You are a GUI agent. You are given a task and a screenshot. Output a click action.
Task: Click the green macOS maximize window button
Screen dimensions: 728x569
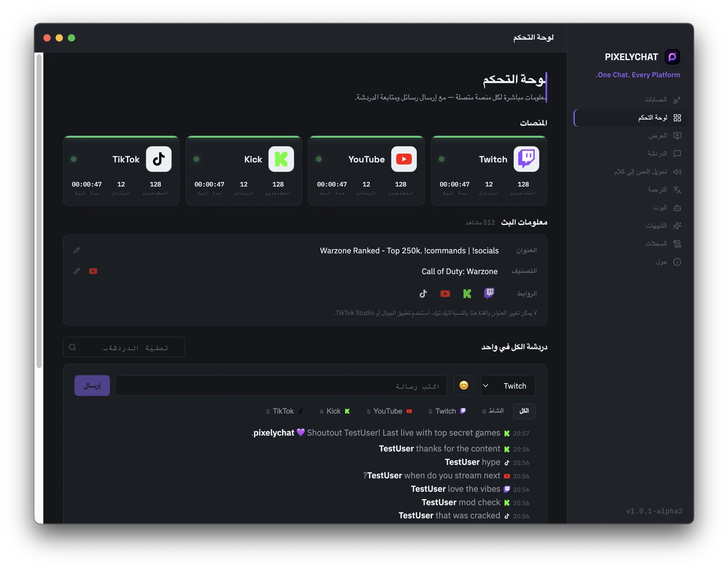[71, 38]
